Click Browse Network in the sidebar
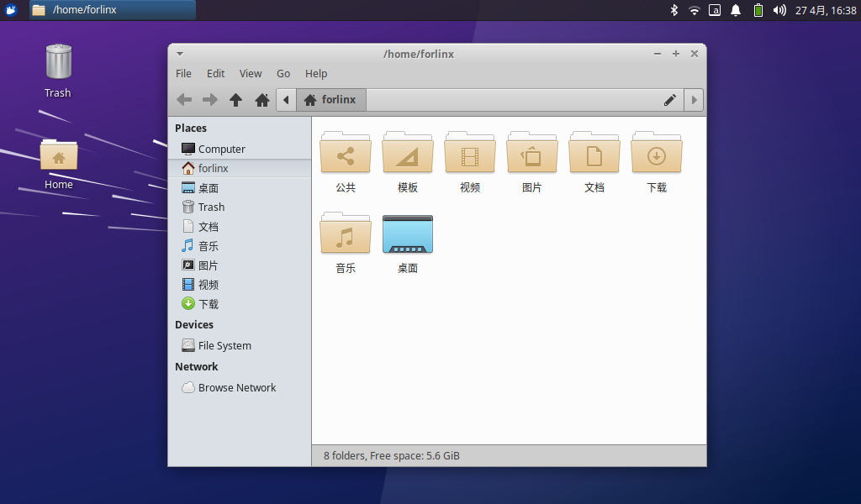 [236, 387]
